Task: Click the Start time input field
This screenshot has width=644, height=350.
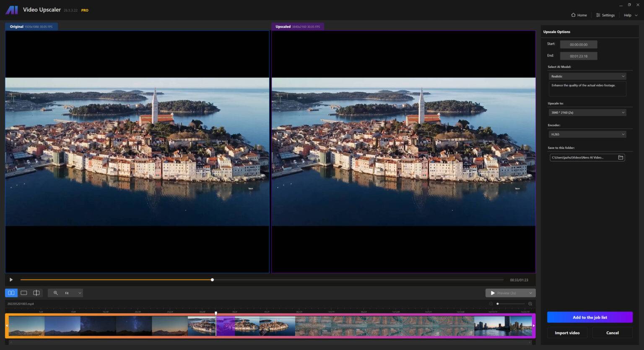Action: click(578, 44)
